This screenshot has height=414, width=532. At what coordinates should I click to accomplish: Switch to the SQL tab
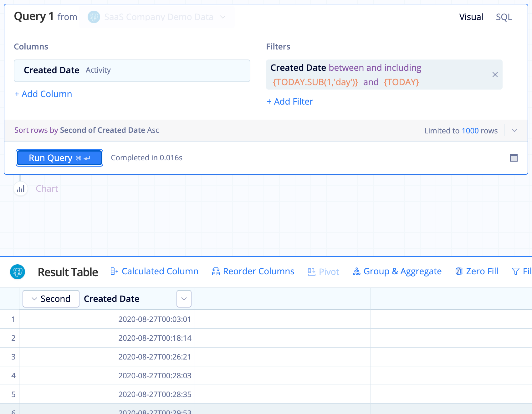coord(504,17)
